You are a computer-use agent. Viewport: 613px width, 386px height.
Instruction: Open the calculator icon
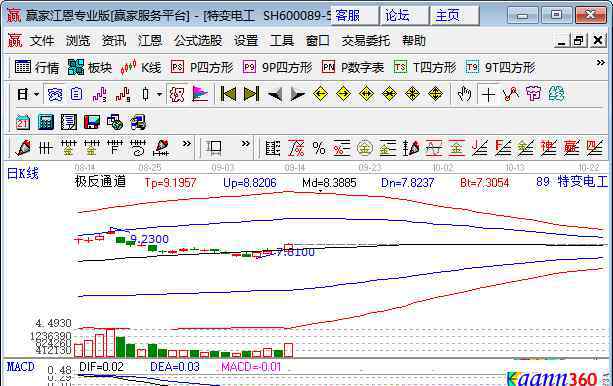[45, 122]
